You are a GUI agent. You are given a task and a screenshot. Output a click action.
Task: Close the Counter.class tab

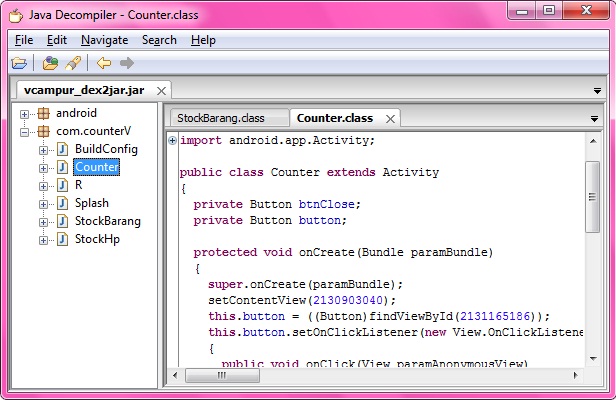390,119
